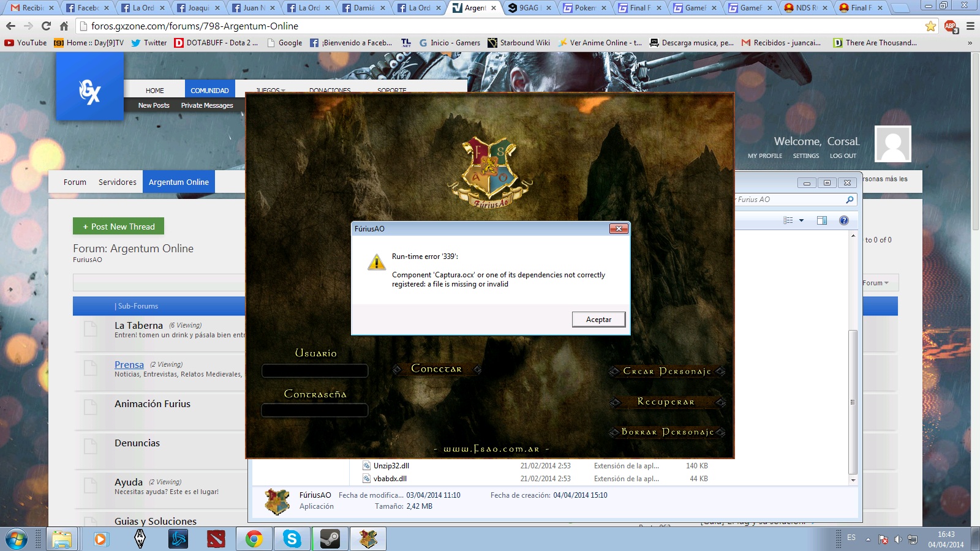Click the search magnifier in Explorer window

pos(850,200)
